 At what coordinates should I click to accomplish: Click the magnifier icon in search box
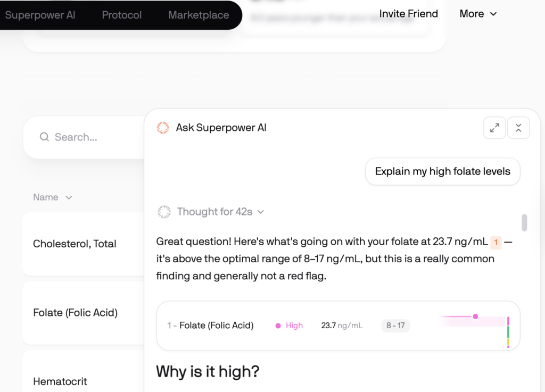(44, 137)
